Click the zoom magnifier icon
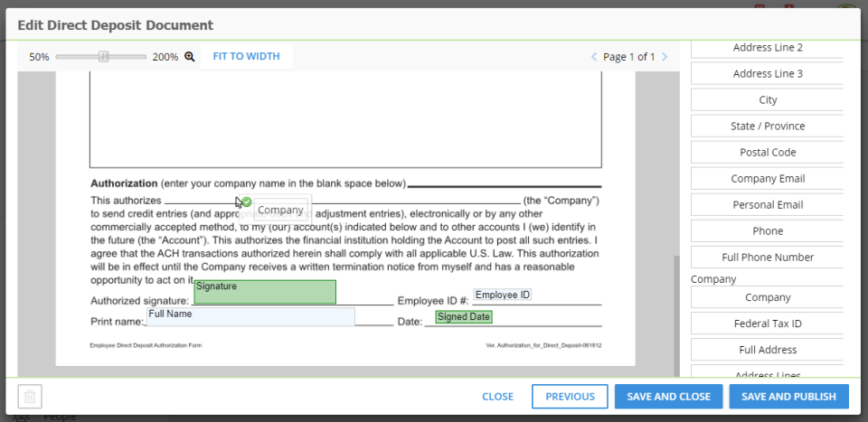Viewport: 868px width, 422px height. coord(190,56)
